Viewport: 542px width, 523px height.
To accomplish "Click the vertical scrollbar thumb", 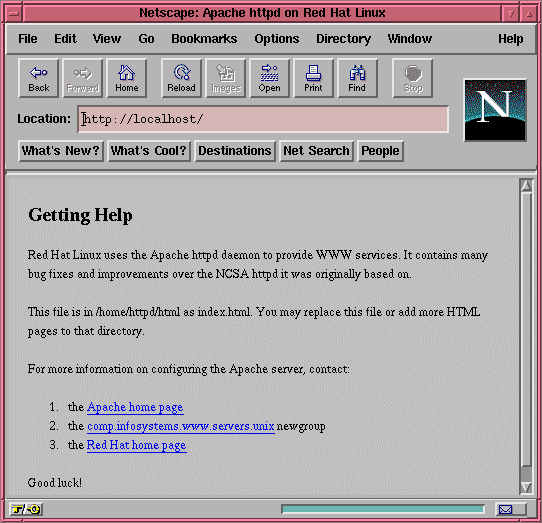I will [x=526, y=329].
